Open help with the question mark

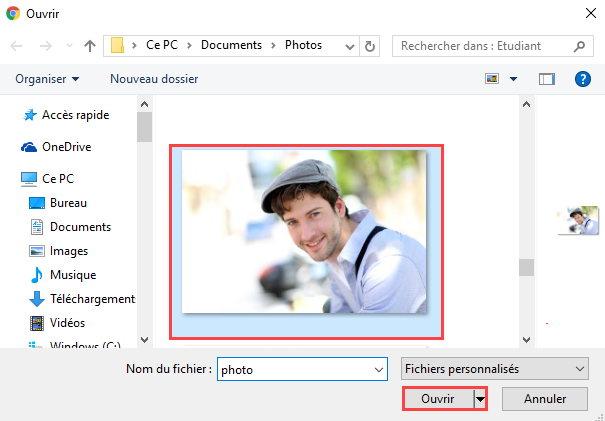point(583,79)
